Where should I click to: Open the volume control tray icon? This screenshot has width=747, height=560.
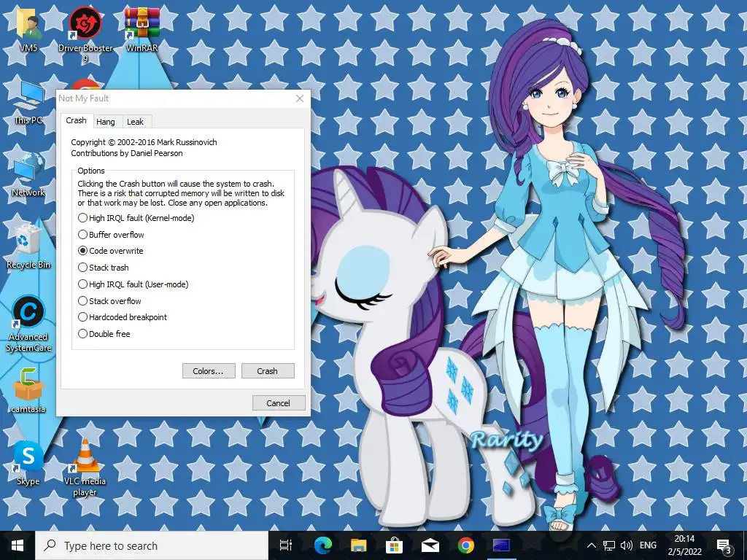[627, 545]
